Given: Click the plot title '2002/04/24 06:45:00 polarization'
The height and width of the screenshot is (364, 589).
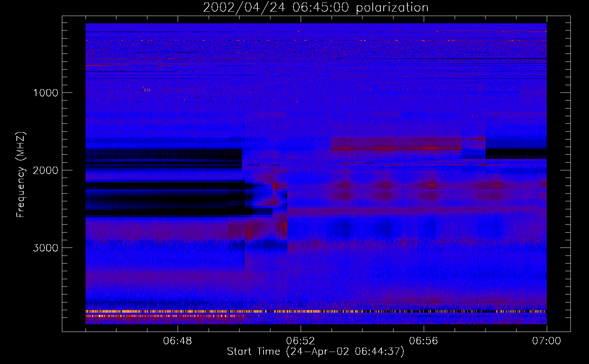Looking at the screenshot, I should coord(316,8).
